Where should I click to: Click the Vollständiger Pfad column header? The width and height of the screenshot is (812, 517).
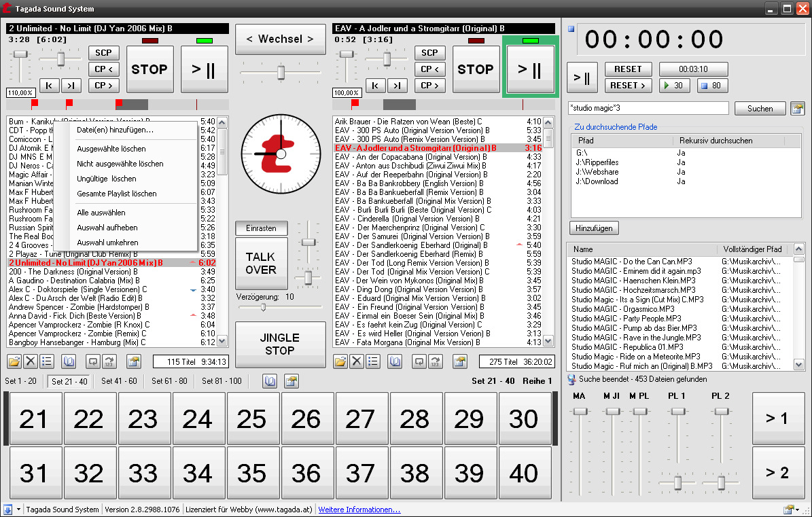coord(753,249)
